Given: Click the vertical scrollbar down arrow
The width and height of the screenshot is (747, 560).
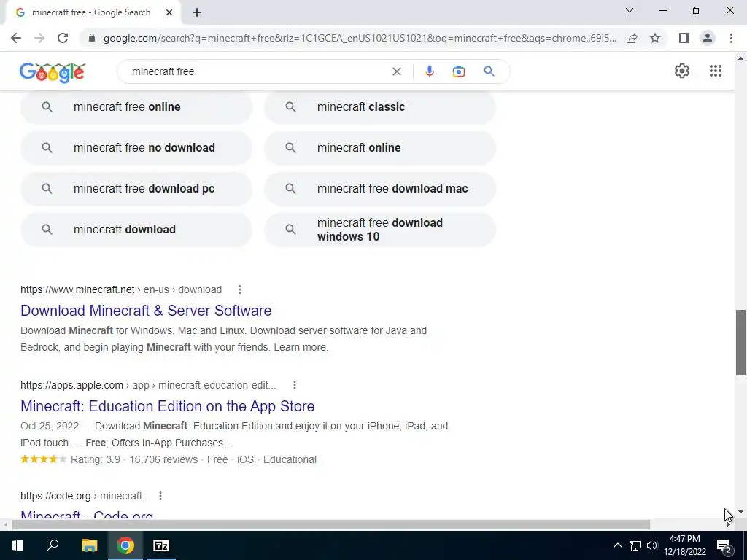Looking at the screenshot, I should tap(740, 512).
